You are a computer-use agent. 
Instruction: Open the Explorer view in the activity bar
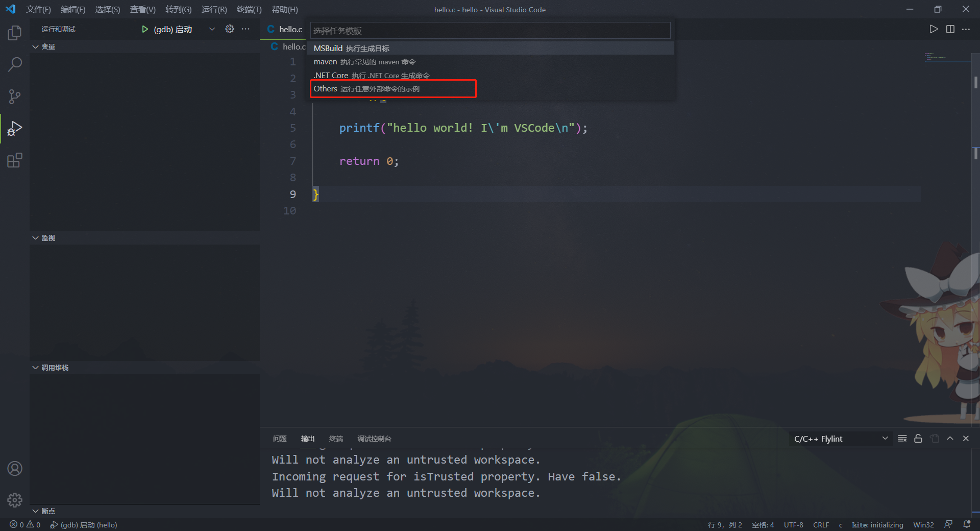click(x=14, y=32)
